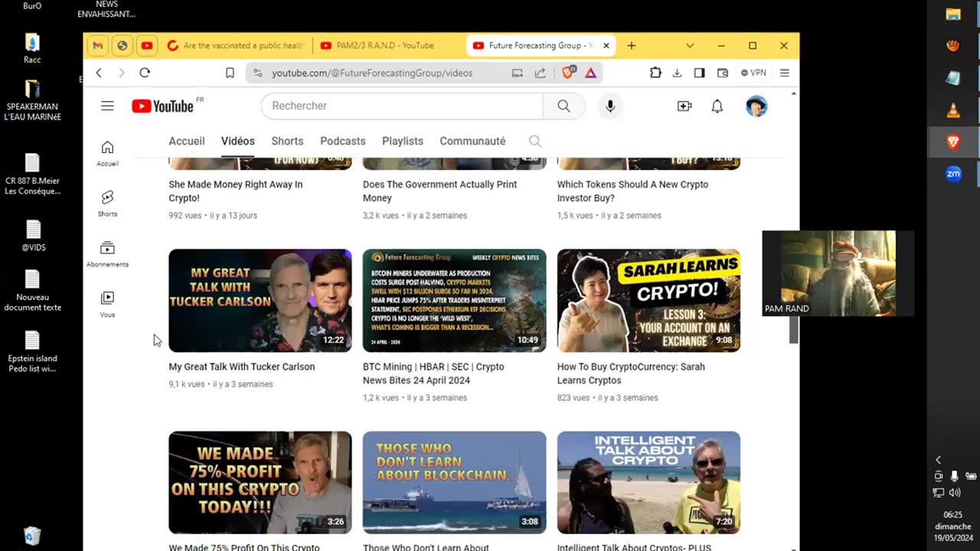Click the page vertical scrollbar thumb
Screen dimensions: 980x551
click(794, 329)
